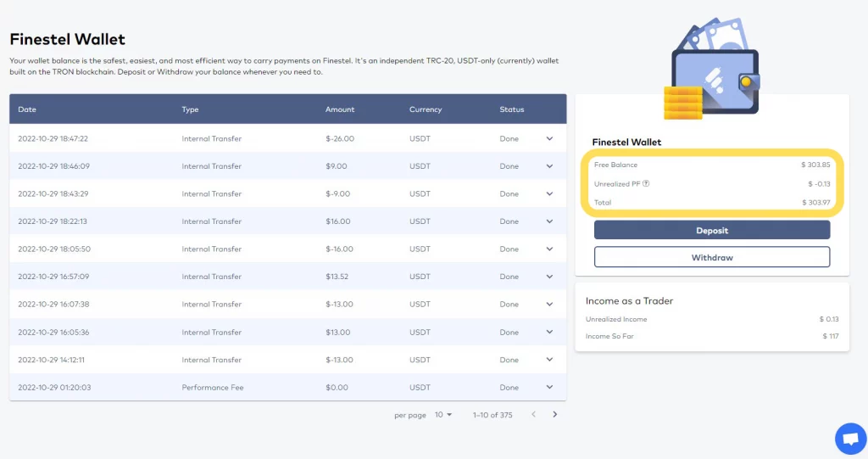This screenshot has height=459, width=868.
Task: Click the Type column header
Action: tap(190, 109)
